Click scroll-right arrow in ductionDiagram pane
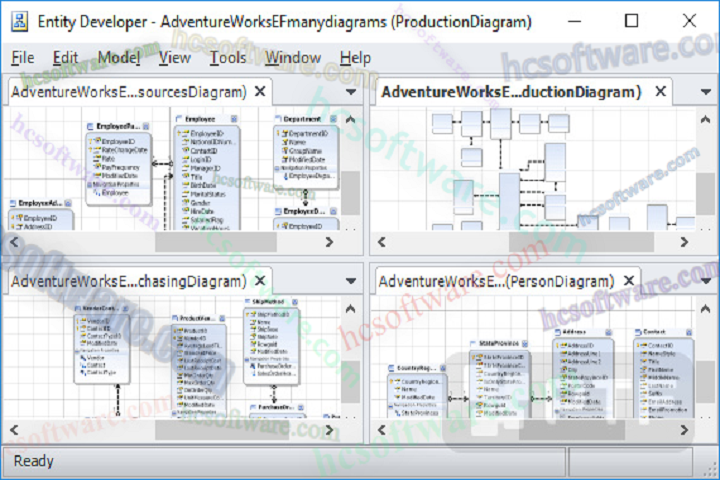The image size is (720, 480). (x=684, y=242)
